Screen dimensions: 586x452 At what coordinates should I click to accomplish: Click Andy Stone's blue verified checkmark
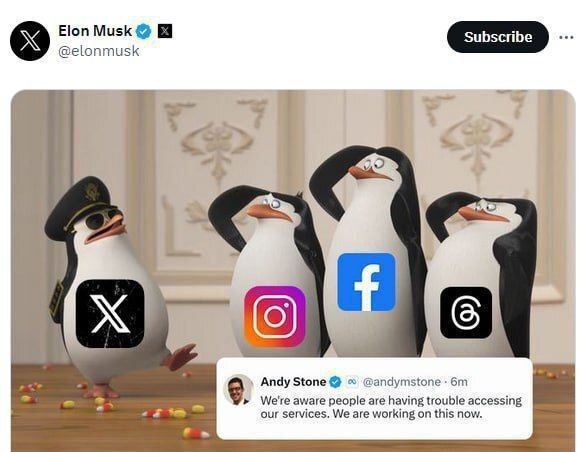point(335,382)
